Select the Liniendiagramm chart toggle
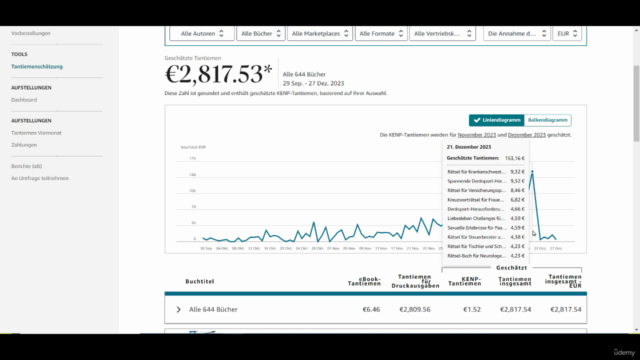The width and height of the screenshot is (640, 360). tap(497, 120)
